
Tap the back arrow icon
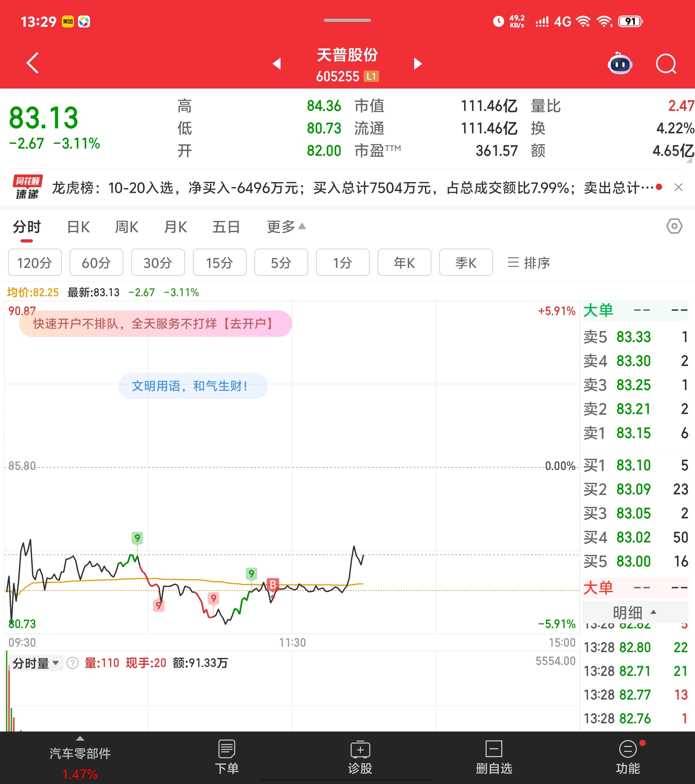[x=33, y=63]
